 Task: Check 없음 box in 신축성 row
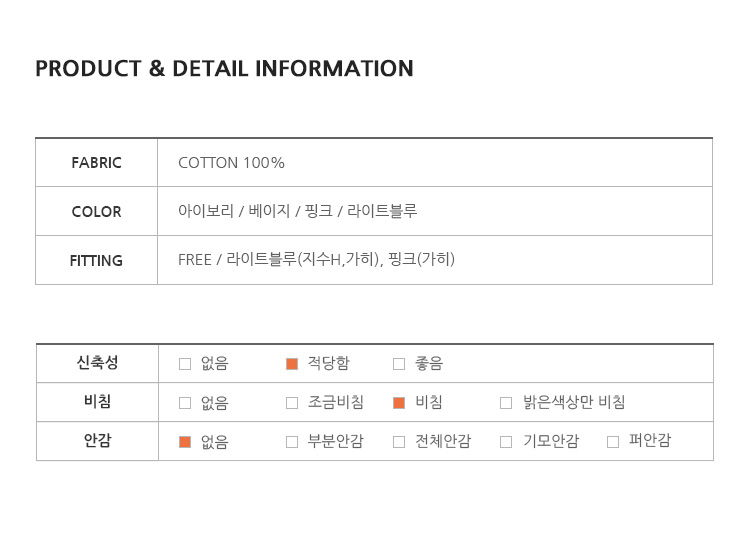185,364
